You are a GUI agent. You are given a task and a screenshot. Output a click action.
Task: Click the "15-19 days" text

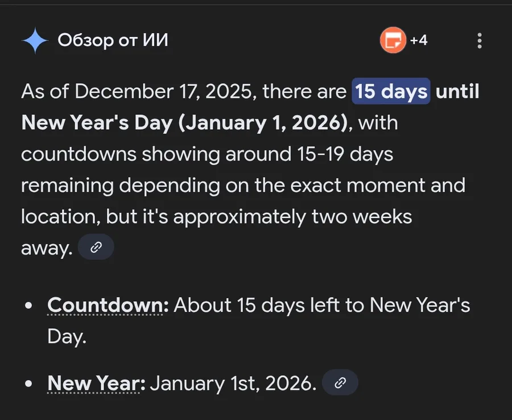coord(337,154)
